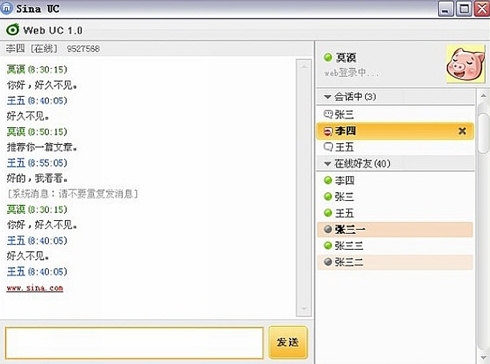The width and height of the screenshot is (490, 364).
Task: Click green status icon of 张三三
Action: 328,246
